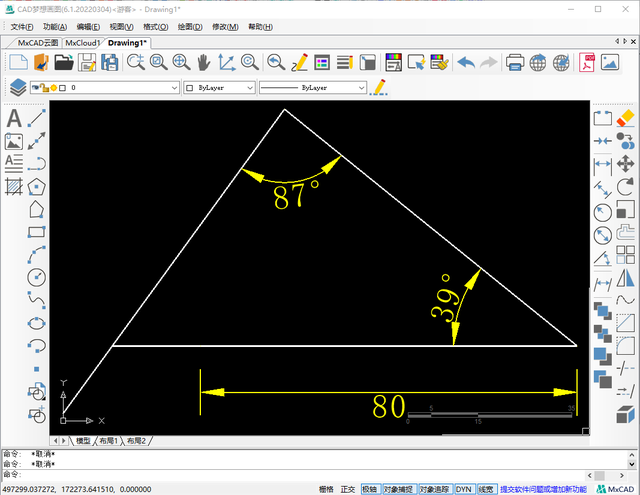The height and width of the screenshot is (495, 640).
Task: Click the tab bar left arrow
Action: tap(617, 41)
